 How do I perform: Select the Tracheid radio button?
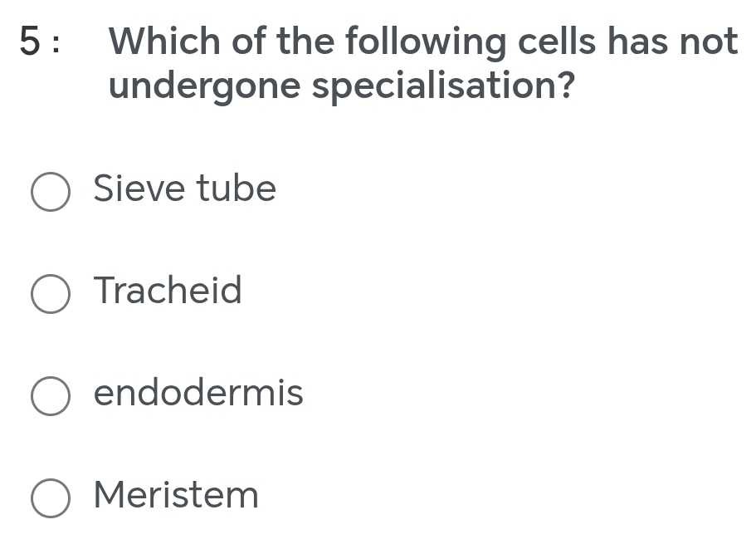(50, 294)
